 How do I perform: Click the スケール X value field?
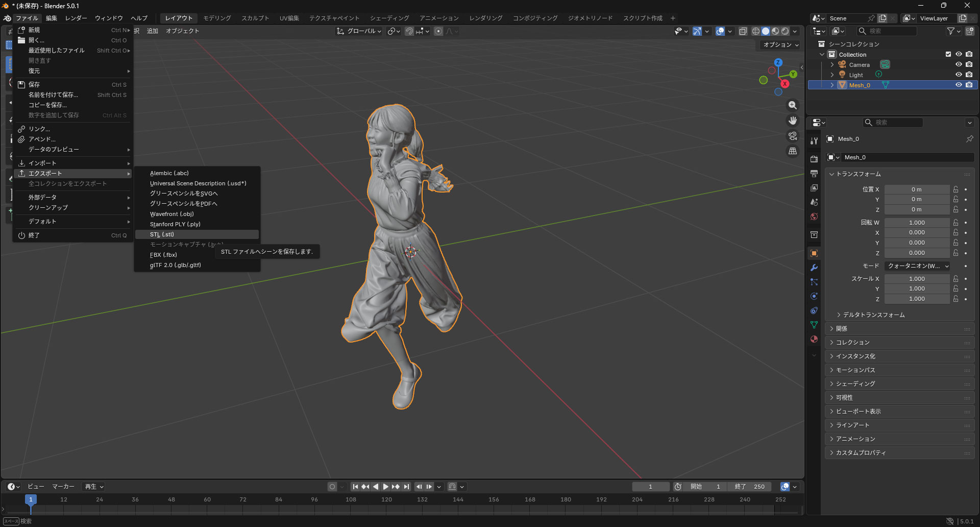click(x=917, y=279)
